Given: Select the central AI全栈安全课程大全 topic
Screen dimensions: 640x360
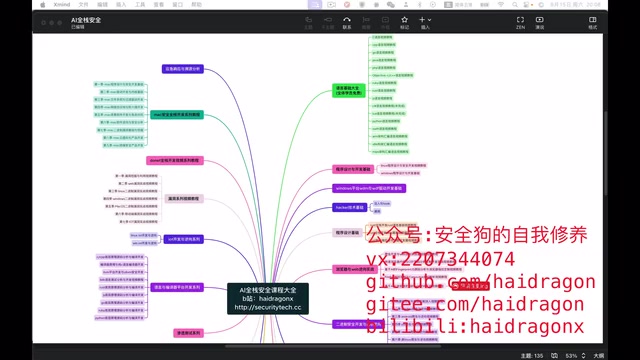Looking at the screenshot, I should tap(268, 298).
